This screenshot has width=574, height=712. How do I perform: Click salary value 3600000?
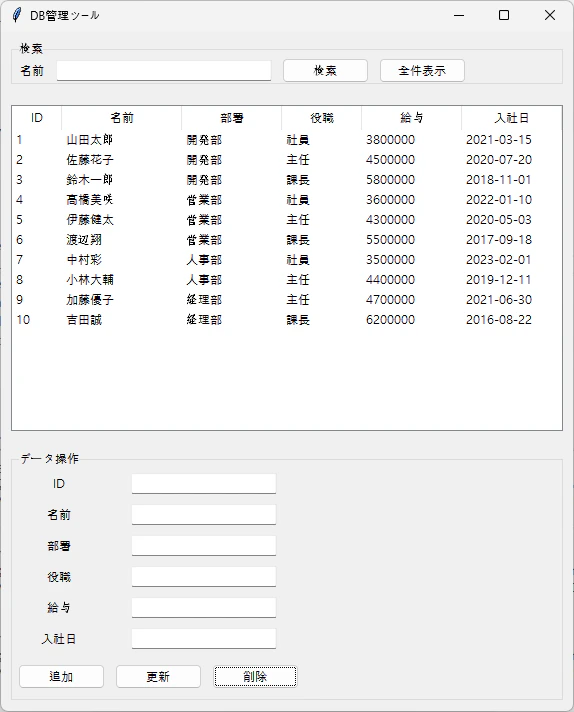click(x=391, y=200)
